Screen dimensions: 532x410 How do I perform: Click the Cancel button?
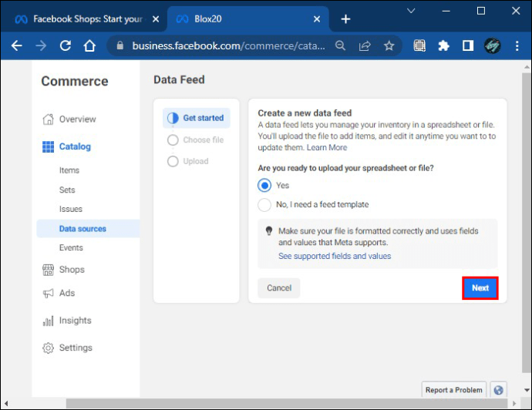pyautogui.click(x=279, y=288)
